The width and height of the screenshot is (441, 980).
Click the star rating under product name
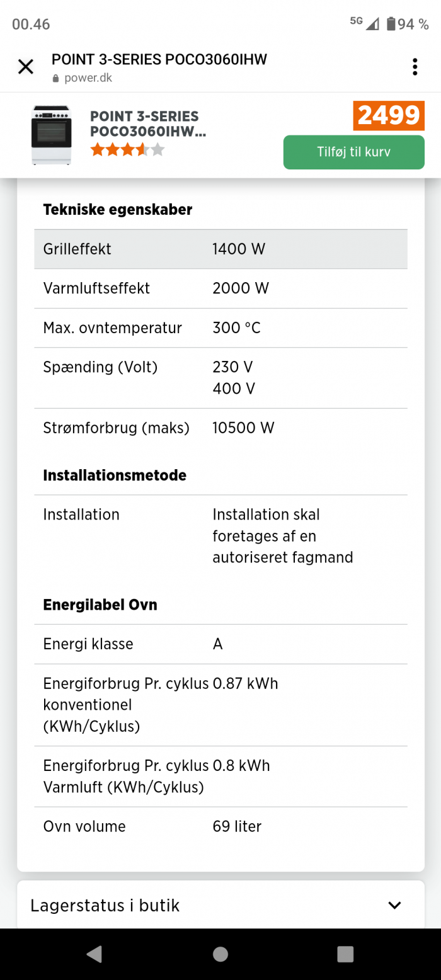128,149
